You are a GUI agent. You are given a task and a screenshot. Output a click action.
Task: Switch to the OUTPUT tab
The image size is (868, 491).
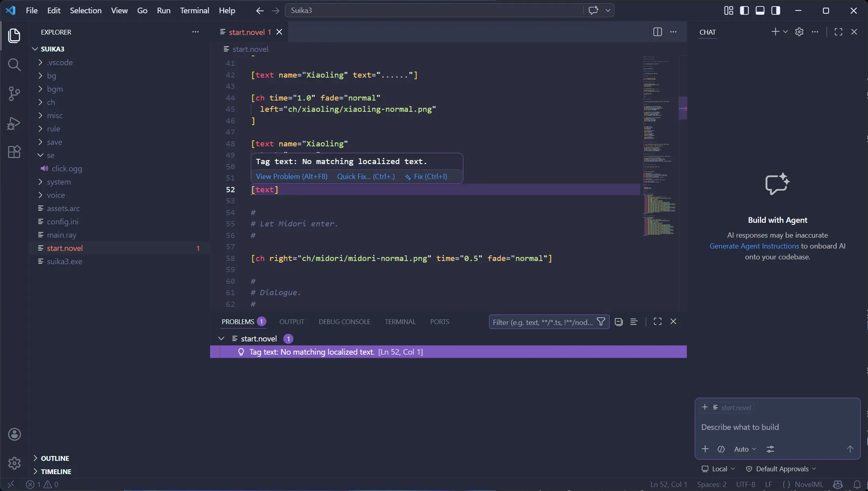pyautogui.click(x=291, y=322)
